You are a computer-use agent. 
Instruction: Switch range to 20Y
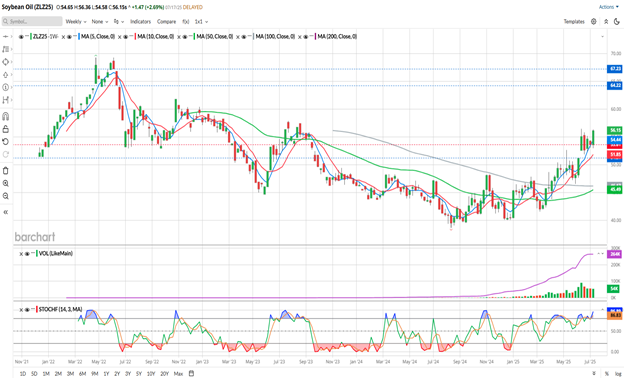click(164, 374)
